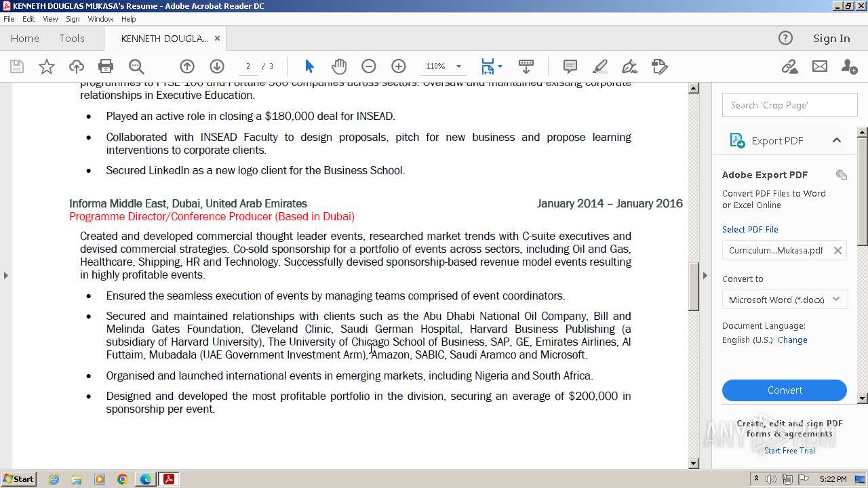Viewport: 868px width, 488px height.
Task: Open the Edit menu
Action: pyautogui.click(x=28, y=19)
